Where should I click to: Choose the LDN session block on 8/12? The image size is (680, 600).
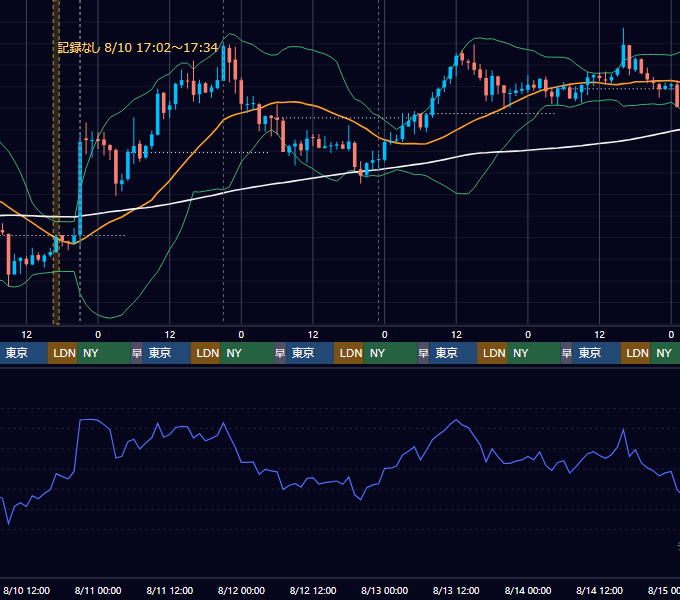(349, 353)
